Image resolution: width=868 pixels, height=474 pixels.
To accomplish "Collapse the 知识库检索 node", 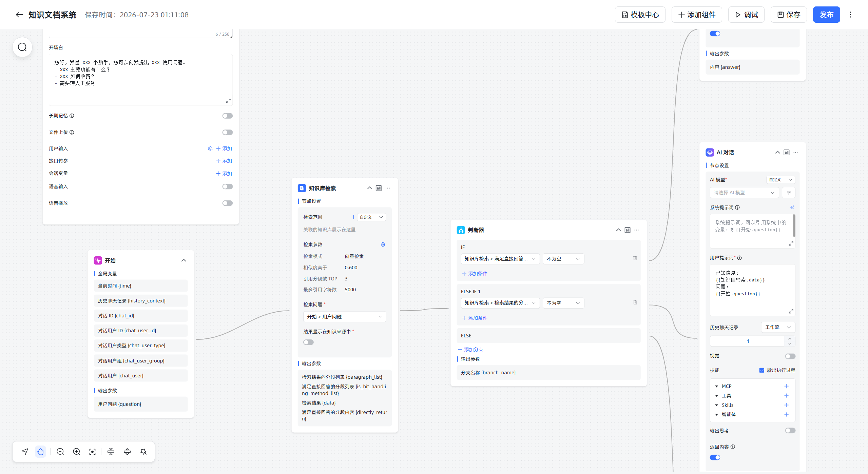I will coord(370,188).
